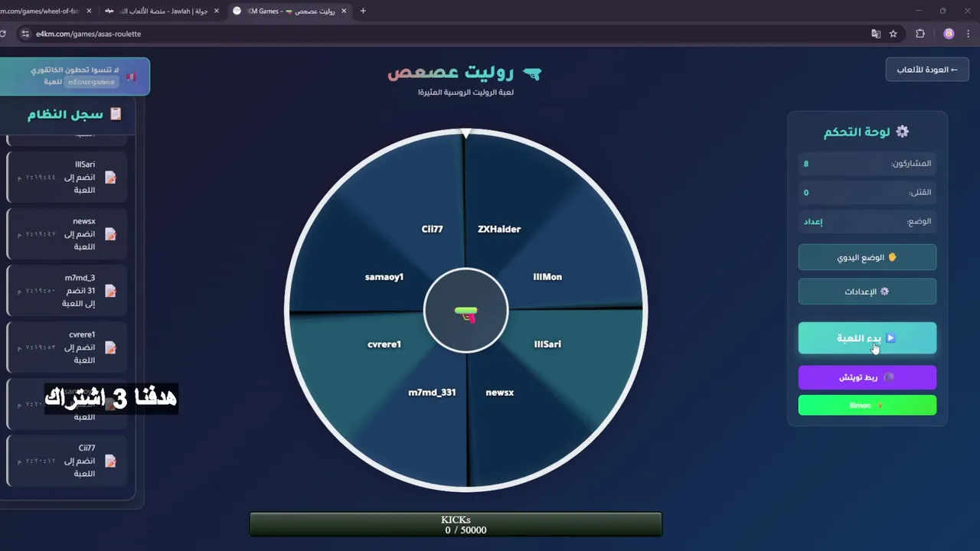Click the Twitch link button ربط تويتش

click(867, 377)
